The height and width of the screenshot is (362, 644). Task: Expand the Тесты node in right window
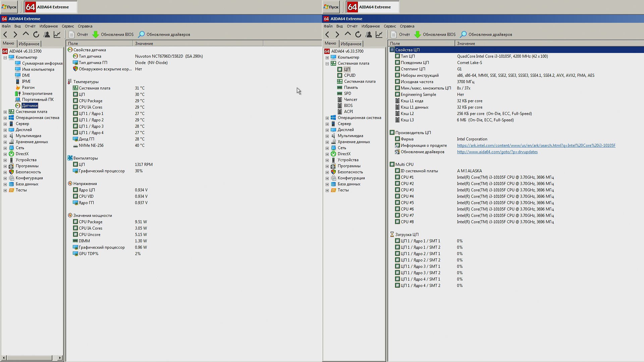327,190
